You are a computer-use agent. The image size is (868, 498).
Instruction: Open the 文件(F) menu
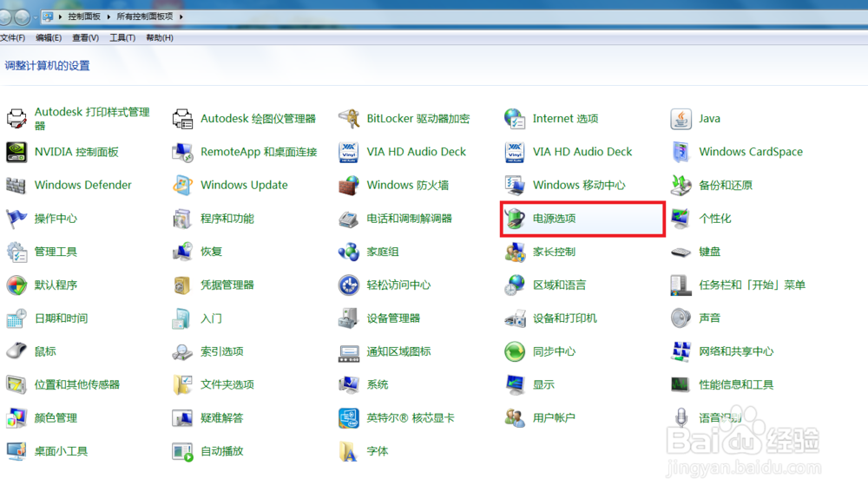pos(12,37)
